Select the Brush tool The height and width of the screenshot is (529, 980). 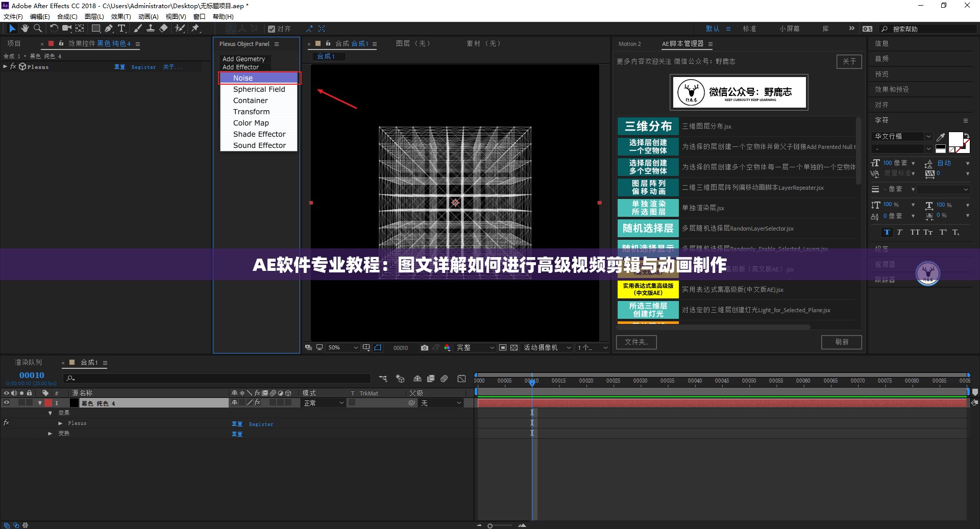point(138,29)
